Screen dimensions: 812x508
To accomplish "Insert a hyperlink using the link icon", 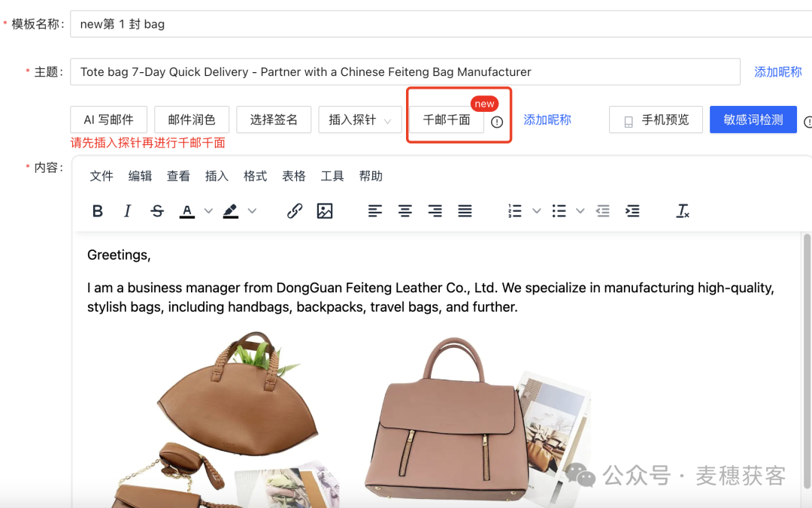I will pyautogui.click(x=295, y=211).
